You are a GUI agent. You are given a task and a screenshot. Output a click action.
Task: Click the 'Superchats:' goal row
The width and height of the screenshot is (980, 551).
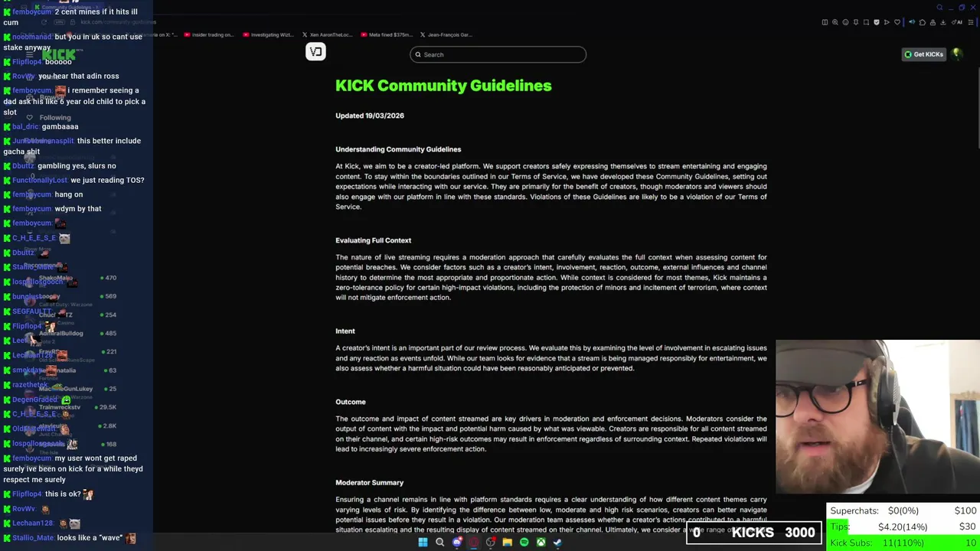[x=903, y=510]
